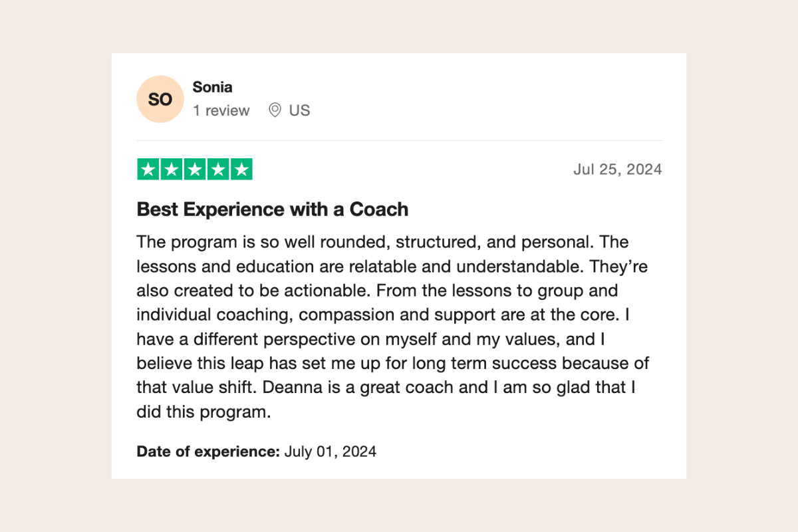Click the US location label
The height and width of the screenshot is (532, 798).
coord(299,110)
